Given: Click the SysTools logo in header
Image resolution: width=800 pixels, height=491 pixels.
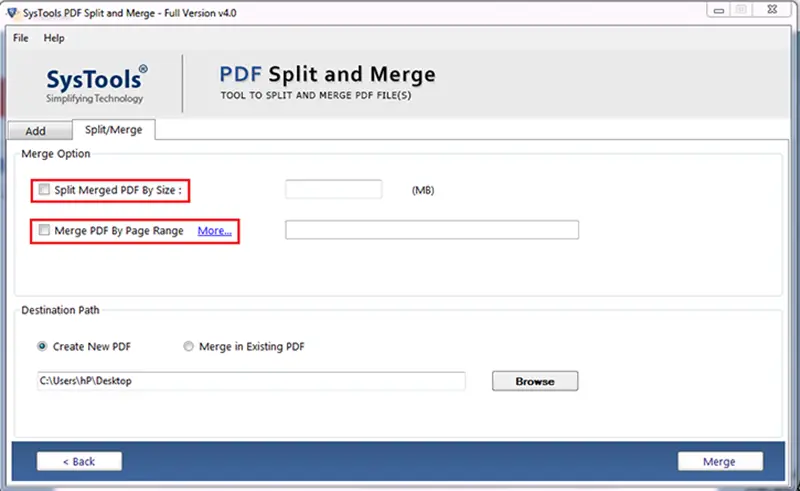Looking at the screenshot, I should click(x=96, y=84).
